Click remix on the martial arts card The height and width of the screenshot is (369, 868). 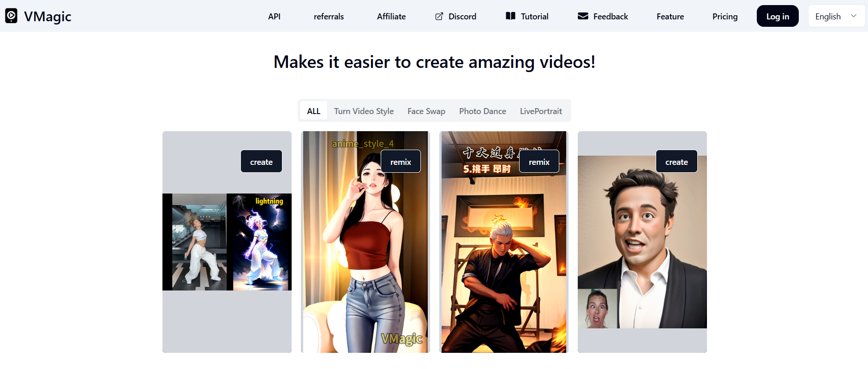tap(539, 162)
